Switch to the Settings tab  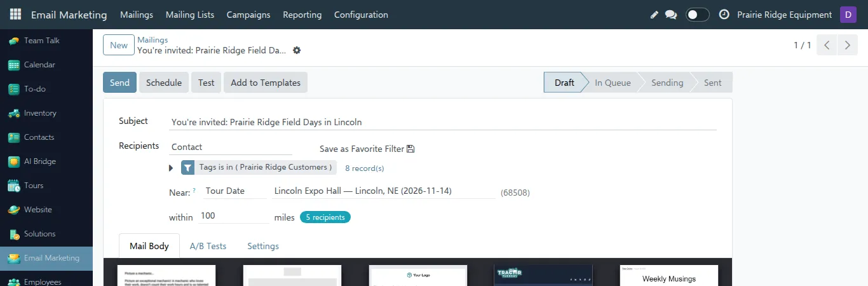click(263, 246)
